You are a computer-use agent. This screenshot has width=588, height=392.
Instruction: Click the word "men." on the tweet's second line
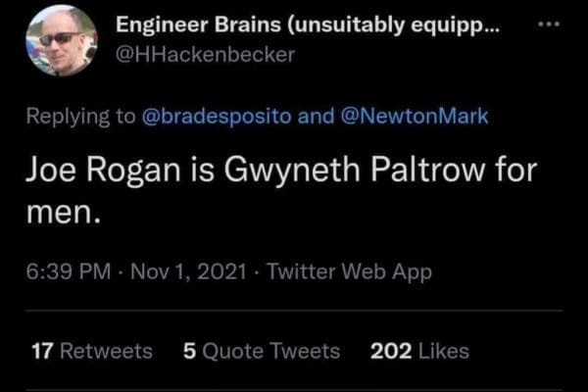[61, 213]
